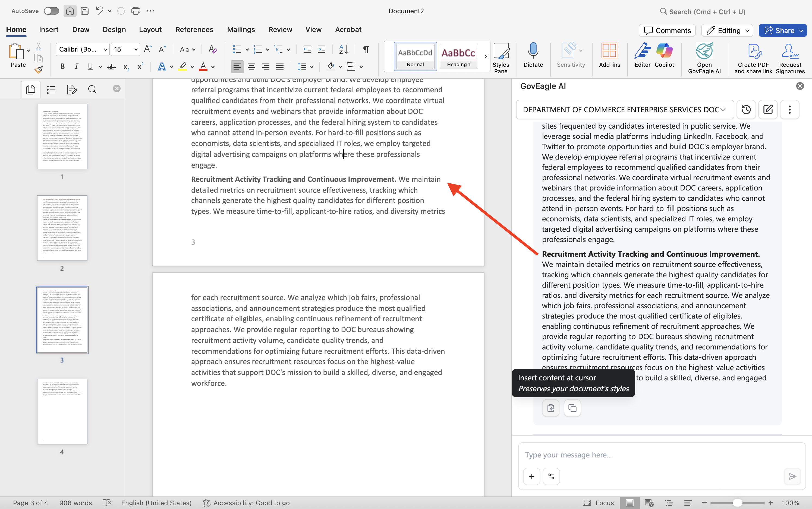Toggle strikethrough formatting

(x=111, y=67)
